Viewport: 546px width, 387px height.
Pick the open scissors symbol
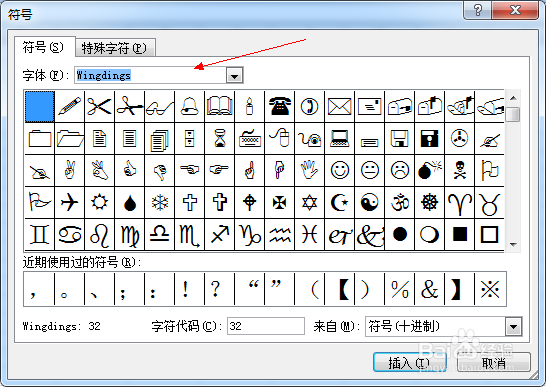tap(100, 106)
